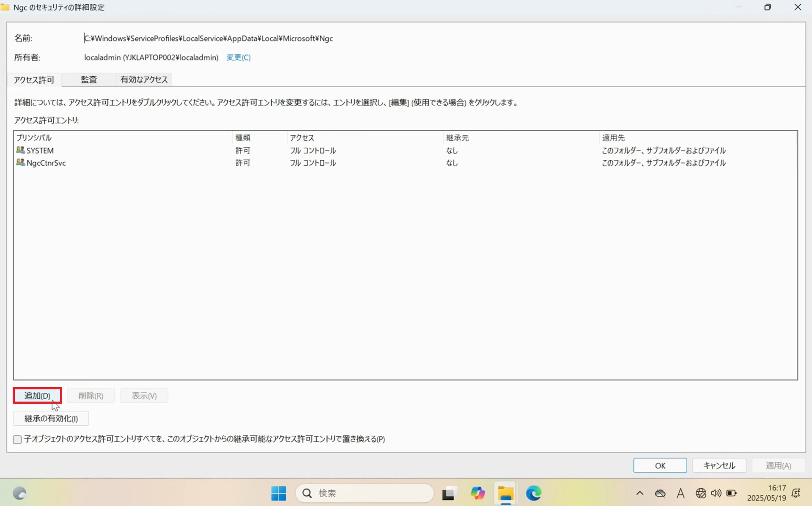Launch Copilot from the taskbar
Screen dimensions: 812x506
tap(478, 493)
